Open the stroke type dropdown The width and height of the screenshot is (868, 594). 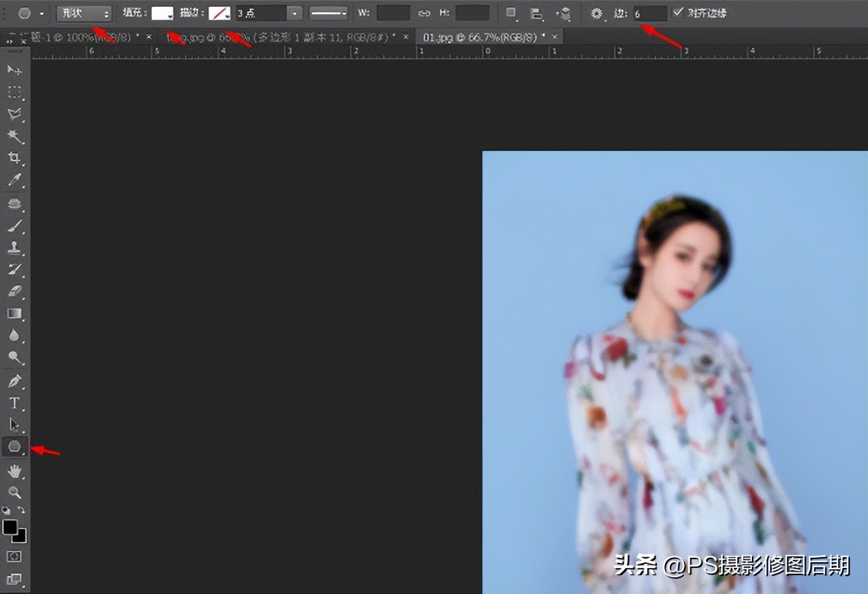pyautogui.click(x=329, y=12)
